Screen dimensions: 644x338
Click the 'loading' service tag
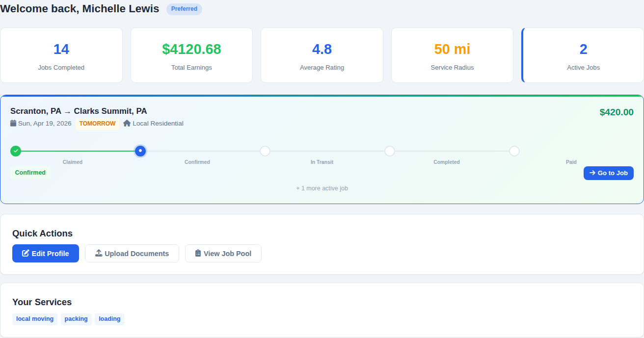tap(109, 319)
